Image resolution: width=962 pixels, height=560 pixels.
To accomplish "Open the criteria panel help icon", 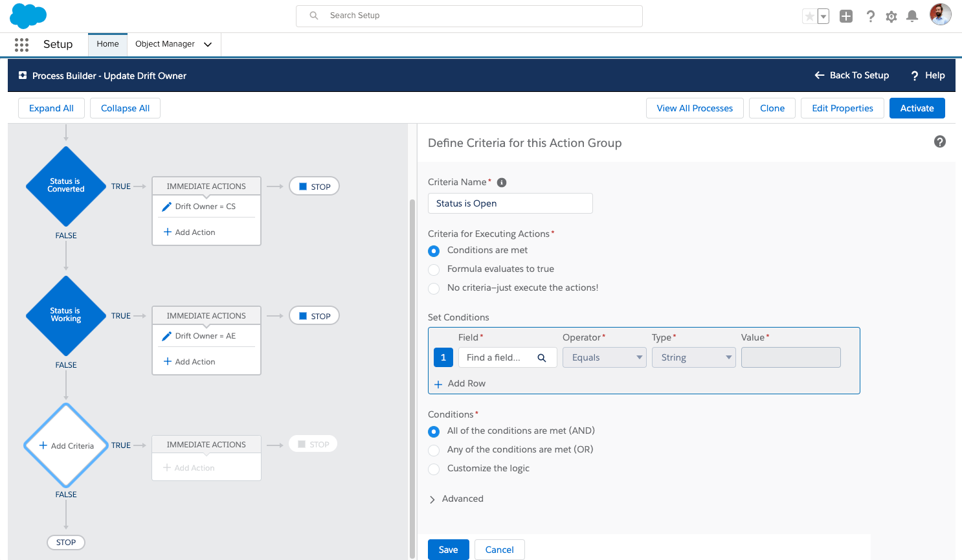I will coord(940,142).
